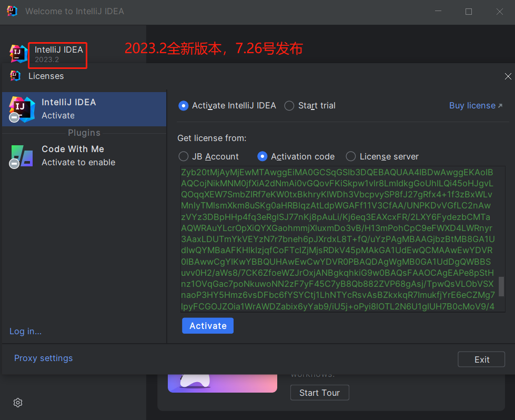Click the IntelliJ icon in the title bar
This screenshot has width=515, height=420.
[x=12, y=11]
